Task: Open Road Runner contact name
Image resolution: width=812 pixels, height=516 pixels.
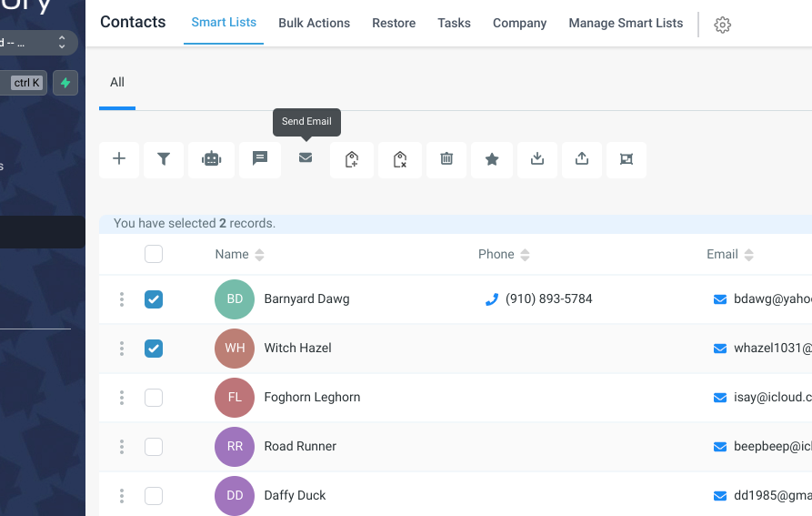Action: tap(300, 446)
